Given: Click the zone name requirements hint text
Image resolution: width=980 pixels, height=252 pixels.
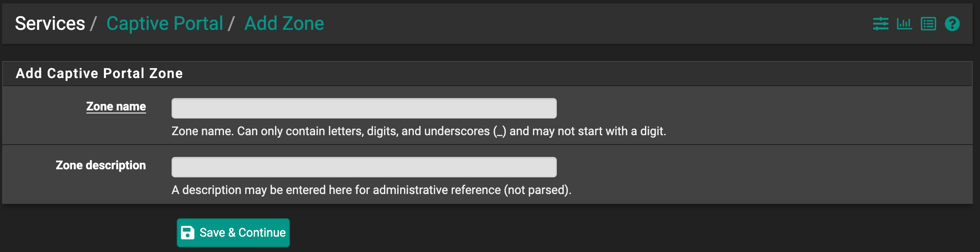Looking at the screenshot, I should tap(419, 131).
